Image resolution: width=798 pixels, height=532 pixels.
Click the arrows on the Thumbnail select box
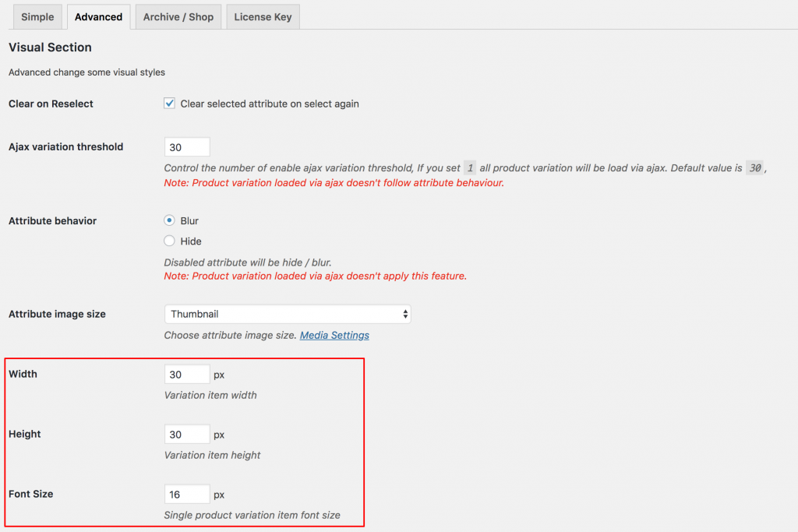click(404, 314)
